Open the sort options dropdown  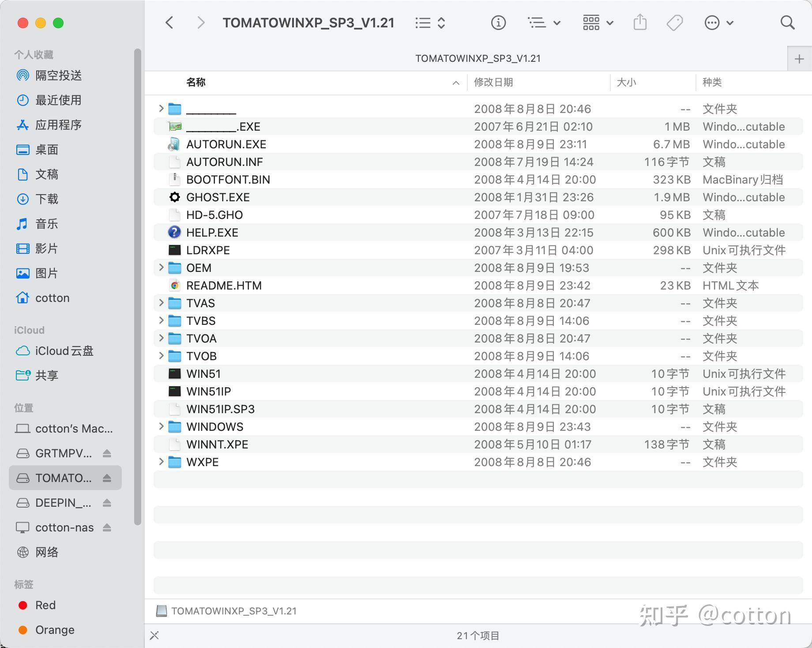point(544,23)
